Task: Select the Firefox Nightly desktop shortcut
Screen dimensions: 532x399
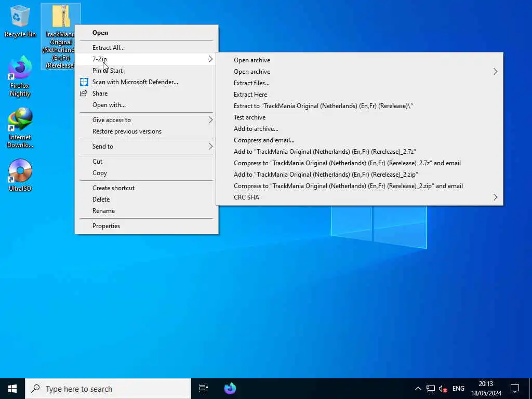Action: coord(20,77)
